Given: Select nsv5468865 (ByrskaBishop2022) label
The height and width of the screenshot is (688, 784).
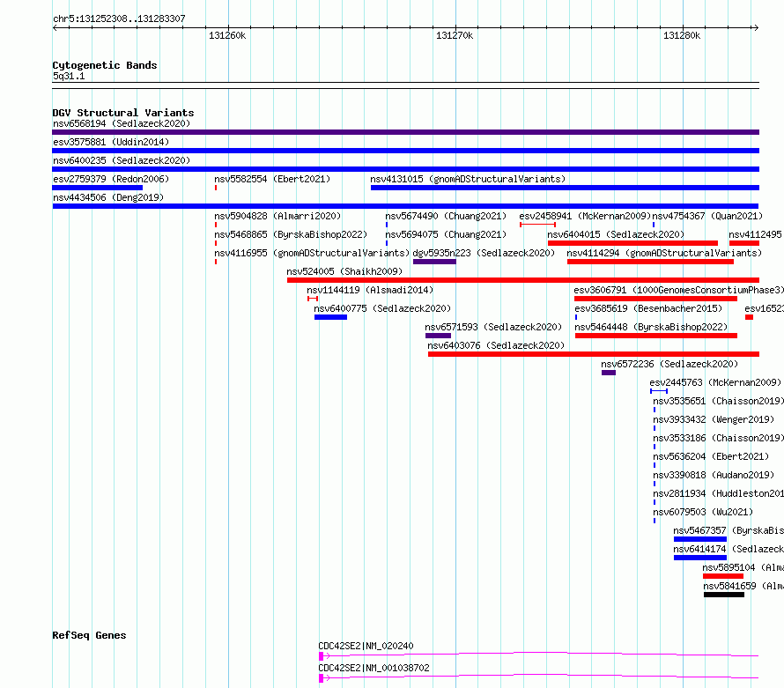Looking at the screenshot, I should (291, 234).
